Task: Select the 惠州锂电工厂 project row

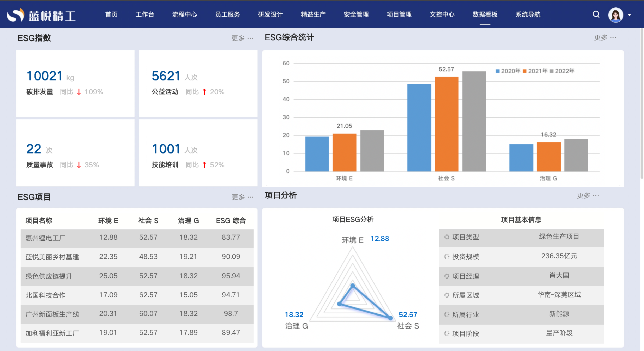Action: point(137,238)
